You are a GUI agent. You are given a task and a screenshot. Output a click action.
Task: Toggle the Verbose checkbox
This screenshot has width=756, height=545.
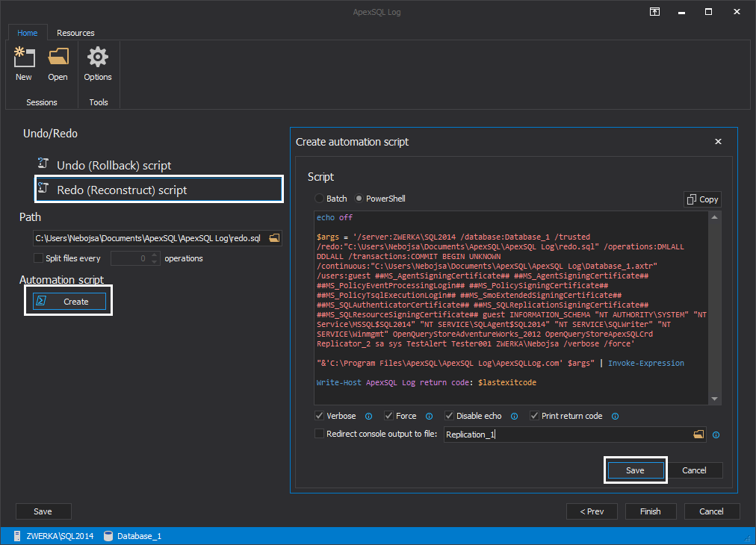(x=319, y=416)
